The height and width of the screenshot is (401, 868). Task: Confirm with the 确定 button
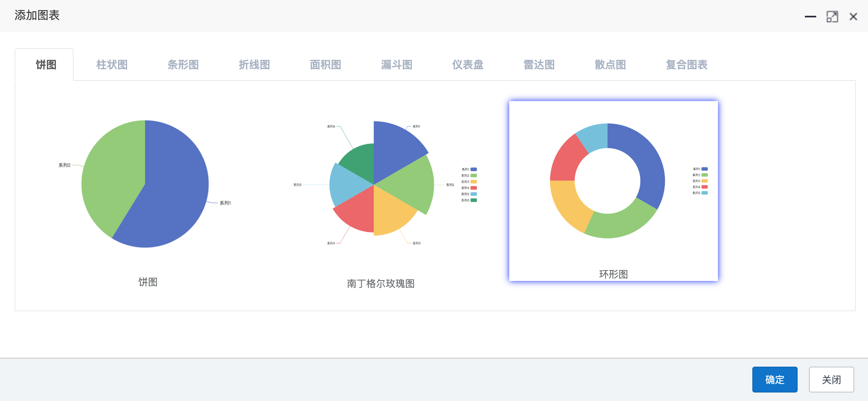coord(775,380)
